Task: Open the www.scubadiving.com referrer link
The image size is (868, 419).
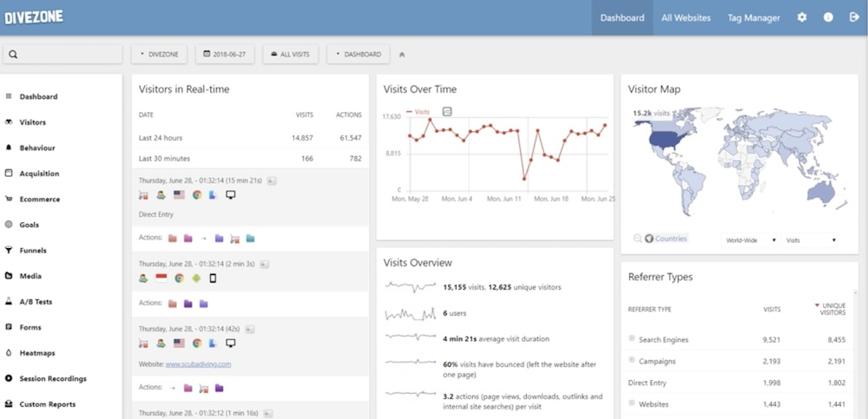Action: pos(198,364)
